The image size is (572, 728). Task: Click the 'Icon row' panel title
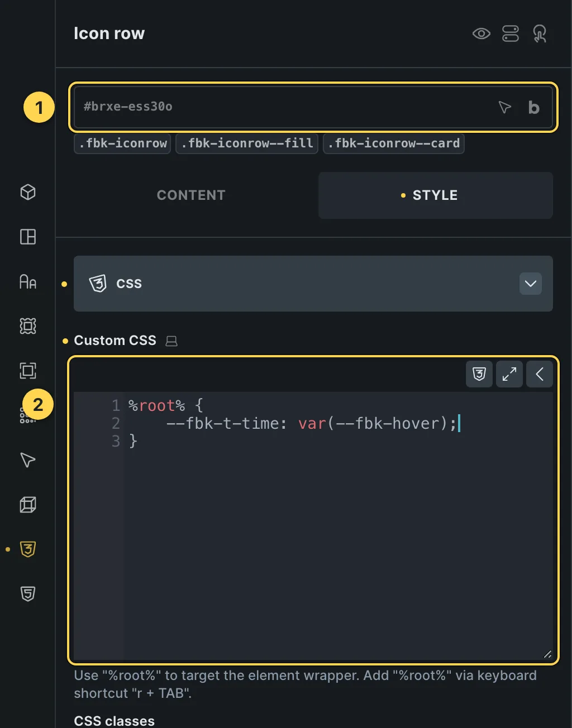[x=109, y=33]
